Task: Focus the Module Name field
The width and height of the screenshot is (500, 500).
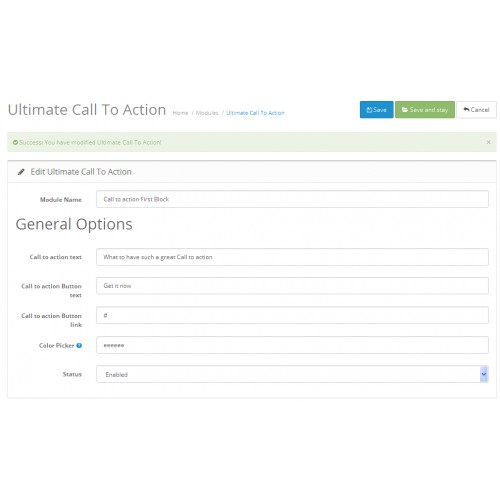Action: (x=292, y=199)
